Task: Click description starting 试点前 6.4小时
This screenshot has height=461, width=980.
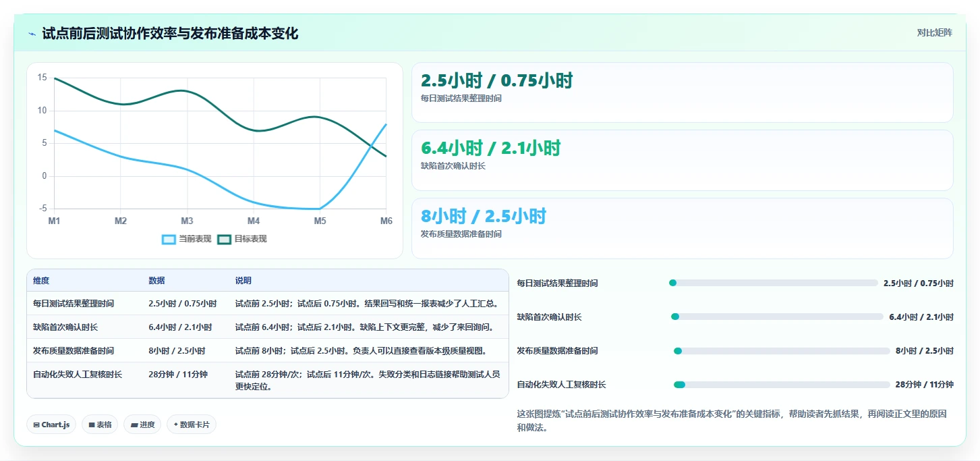Action: click(365, 327)
